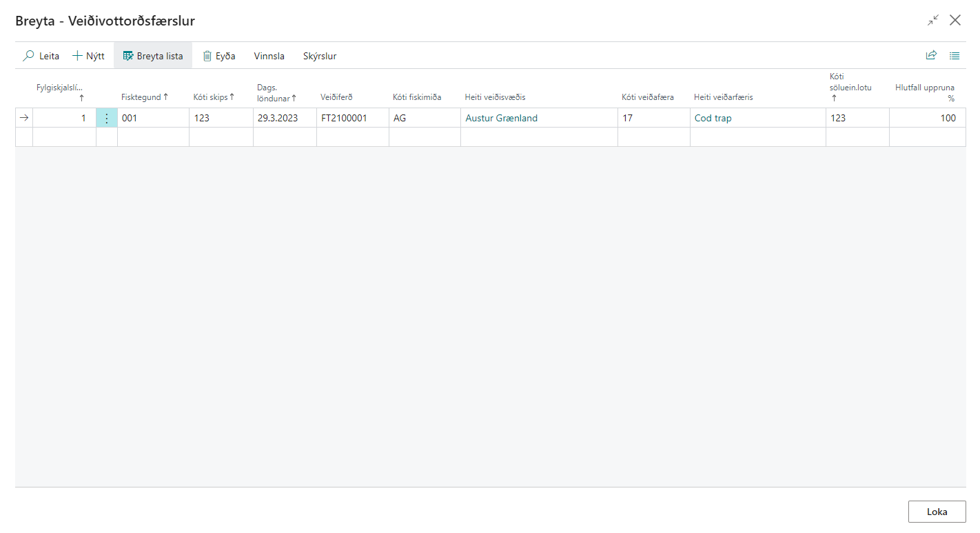Open the share icon

tap(931, 56)
